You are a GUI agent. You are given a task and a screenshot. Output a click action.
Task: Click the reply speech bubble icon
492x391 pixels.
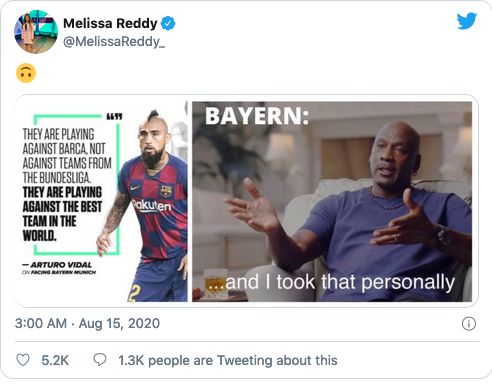point(100,360)
